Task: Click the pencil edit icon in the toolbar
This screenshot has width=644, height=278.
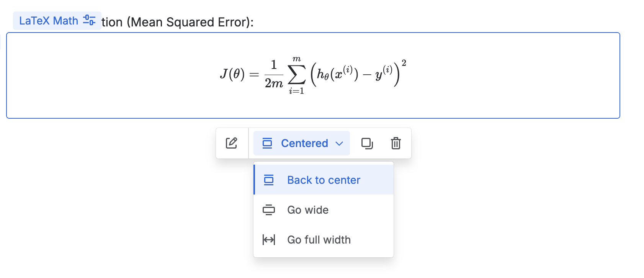Action: 232,143
